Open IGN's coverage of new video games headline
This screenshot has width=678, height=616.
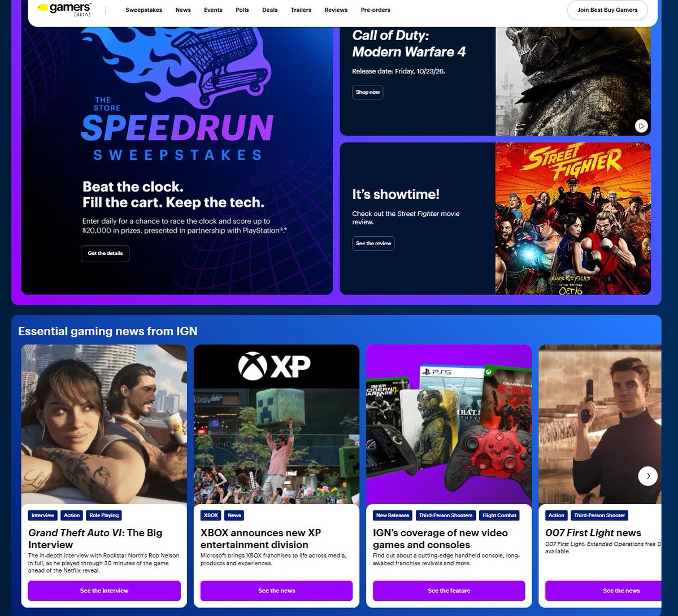440,539
